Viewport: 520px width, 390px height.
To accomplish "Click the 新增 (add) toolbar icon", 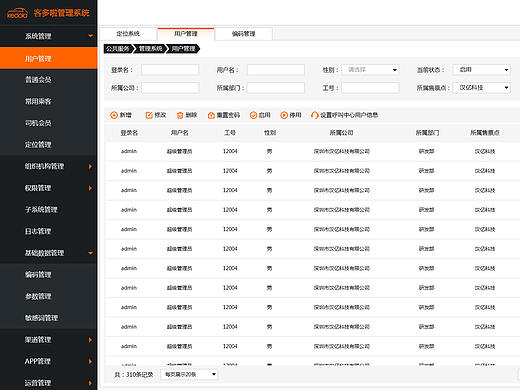I will tap(114, 115).
